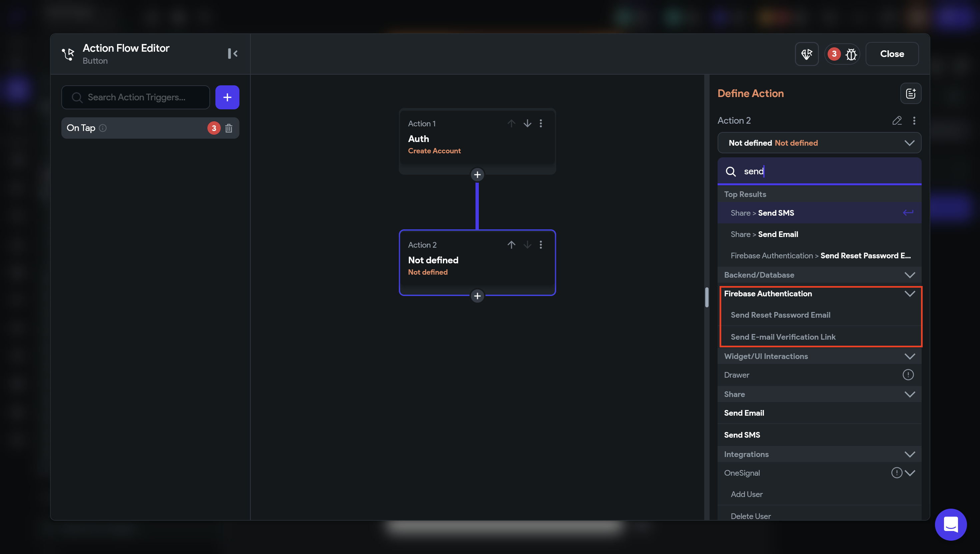Pick Send Reset Password Email action

point(780,315)
